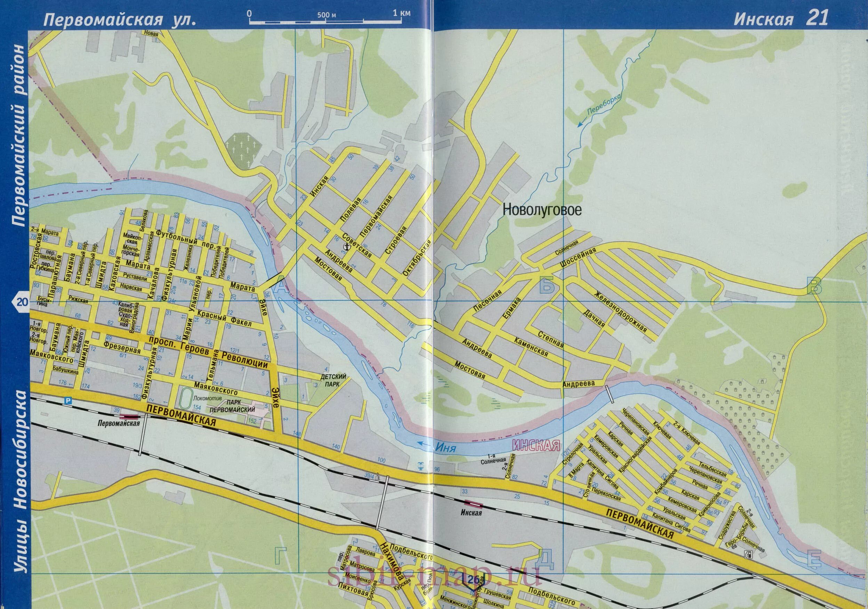868x609 pixels.
Task: Click the red Инская railway station marker
Action: click(473, 504)
